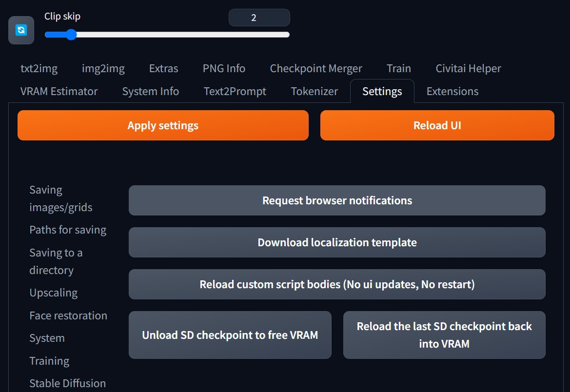Screen dimensions: 570x392
Task: Open the Paths for saving settings section
Action: (68, 230)
